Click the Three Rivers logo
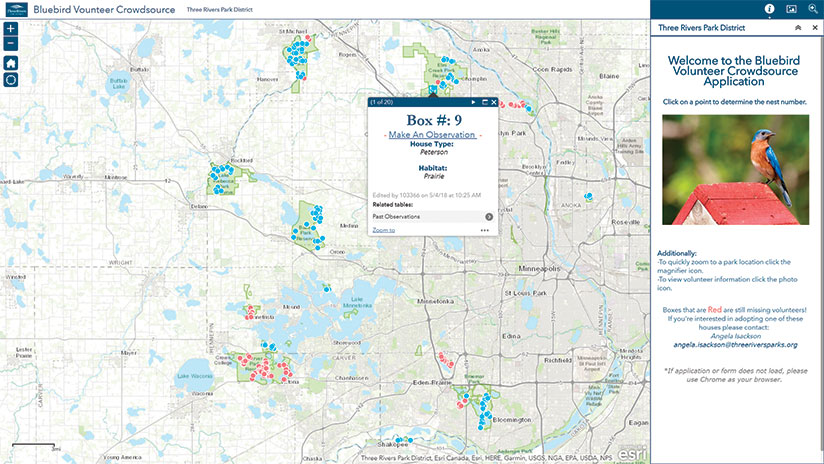Image resolution: width=824 pixels, height=464 pixels. [16, 9]
